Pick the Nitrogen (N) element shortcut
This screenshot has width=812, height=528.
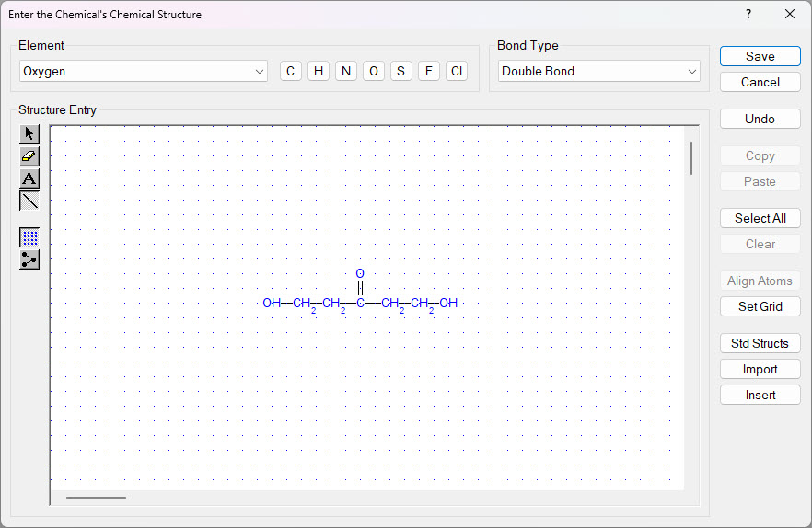346,71
